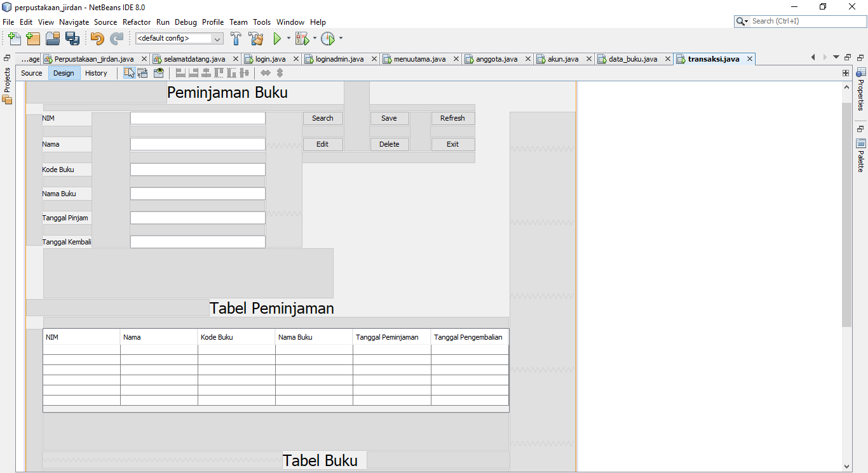Toggle Selection Mode in the form designer

pos(129,73)
